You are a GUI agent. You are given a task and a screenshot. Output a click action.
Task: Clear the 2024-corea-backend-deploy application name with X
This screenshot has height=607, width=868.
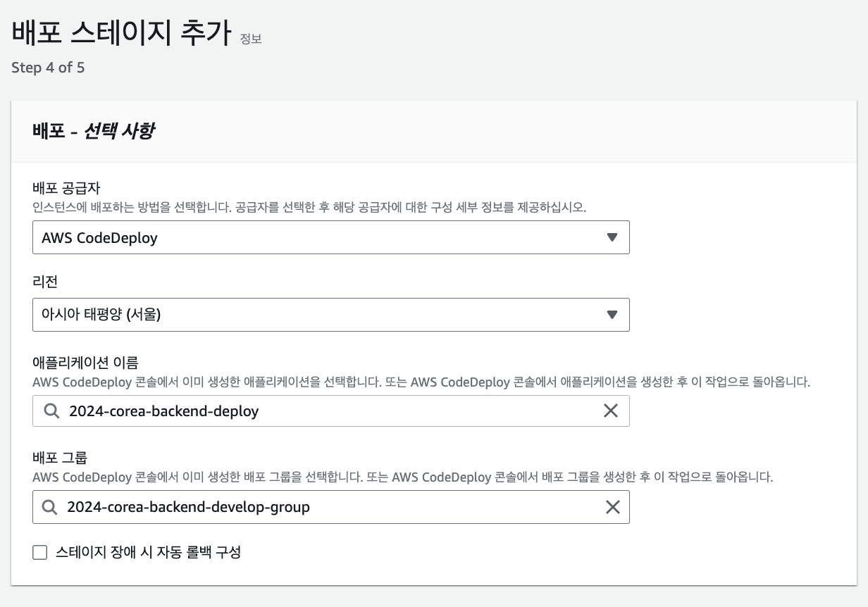click(x=611, y=411)
